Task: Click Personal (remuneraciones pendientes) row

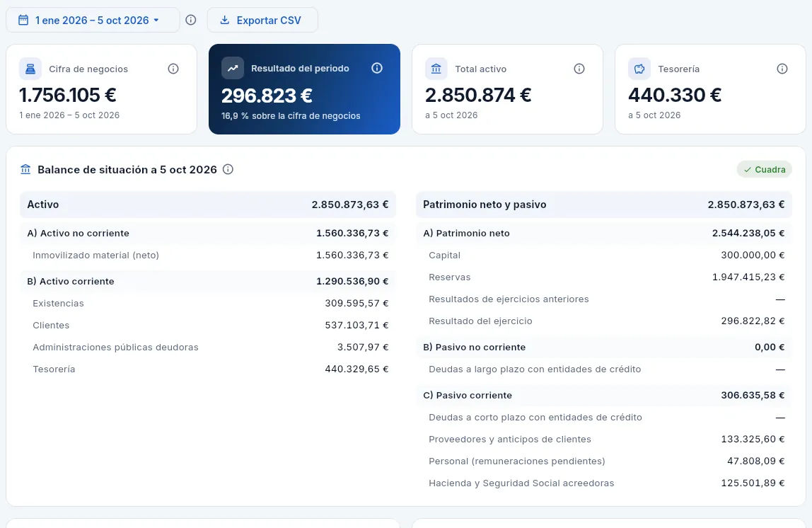Action: click(x=604, y=461)
